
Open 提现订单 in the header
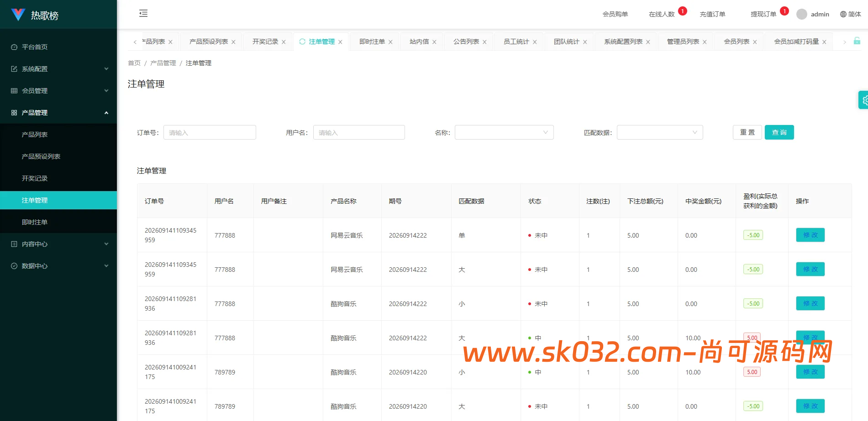[764, 14]
